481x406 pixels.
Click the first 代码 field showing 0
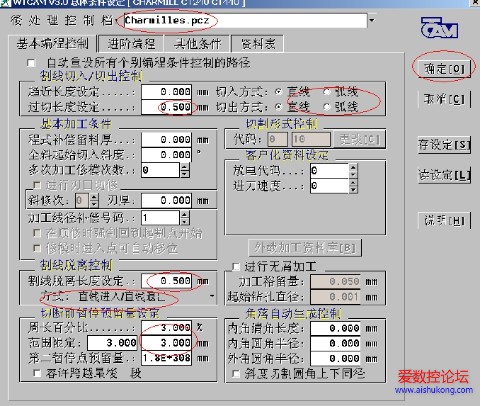[277, 139]
